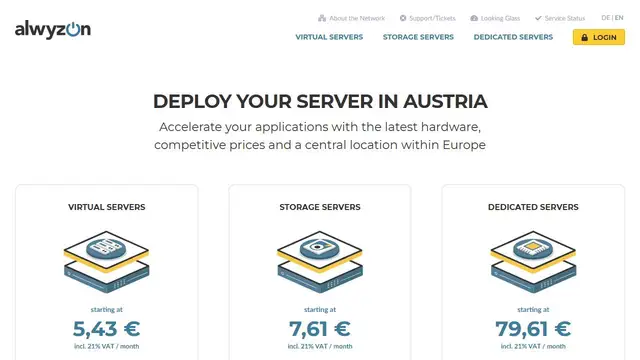Click the 79,61 € price

[x=533, y=329]
